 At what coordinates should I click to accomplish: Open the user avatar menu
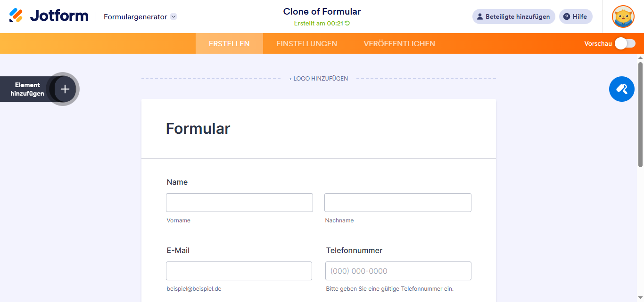click(x=623, y=16)
